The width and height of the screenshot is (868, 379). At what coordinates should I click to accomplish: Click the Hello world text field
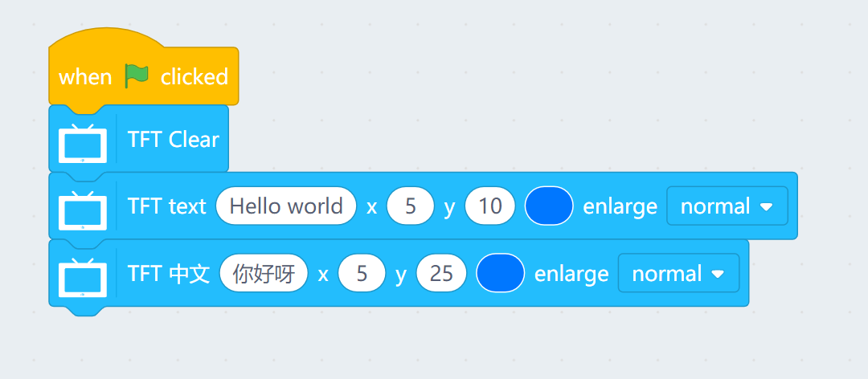point(286,206)
